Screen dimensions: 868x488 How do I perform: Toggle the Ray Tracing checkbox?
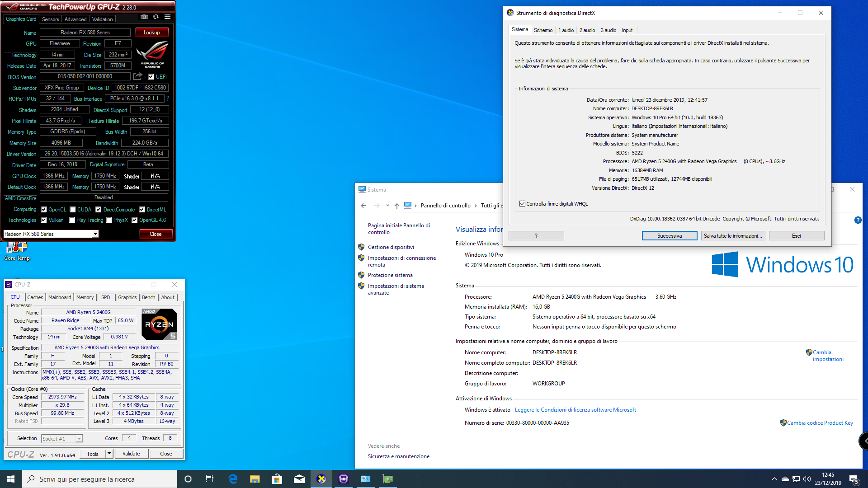click(72, 220)
